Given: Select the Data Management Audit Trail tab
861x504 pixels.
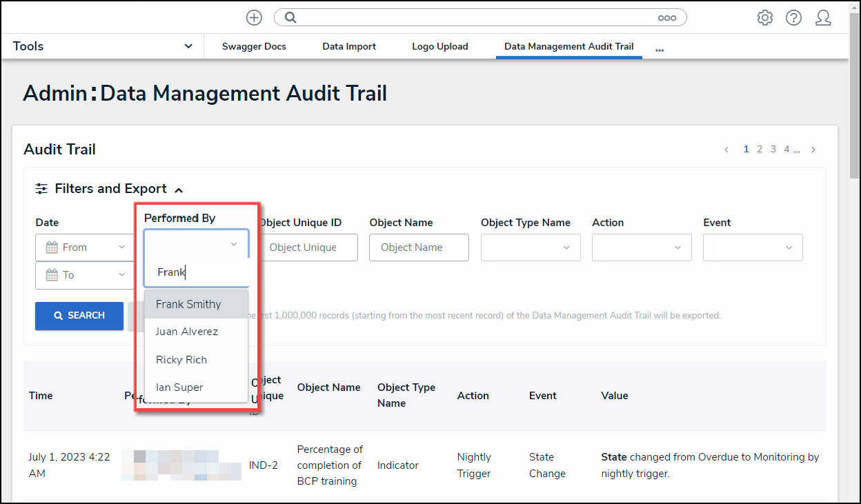Looking at the screenshot, I should 569,46.
